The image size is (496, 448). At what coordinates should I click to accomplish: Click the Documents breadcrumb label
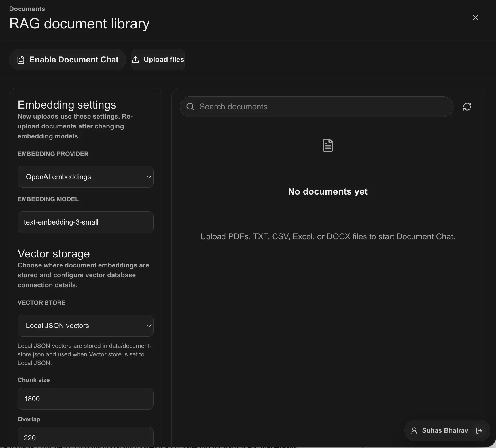pyautogui.click(x=27, y=9)
